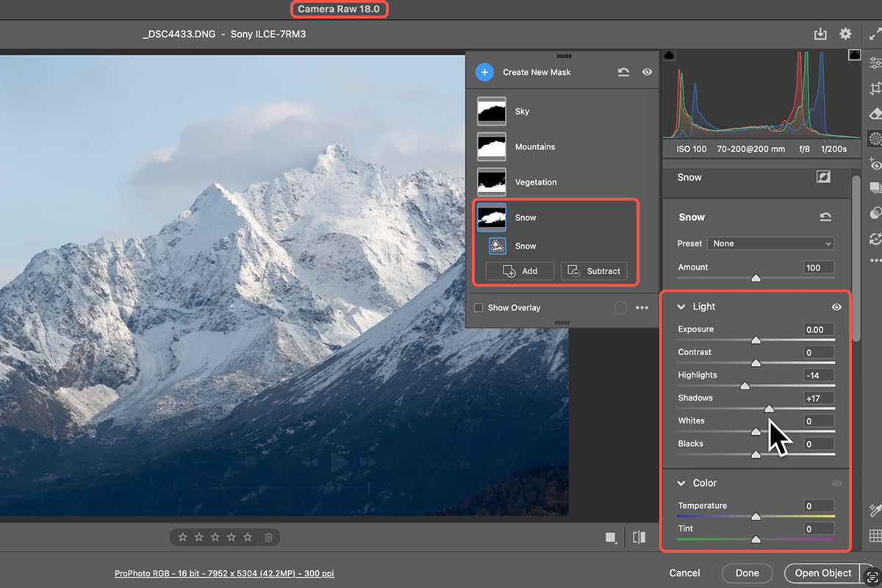Collapse the Color section
This screenshot has width=882, height=588.
pos(681,483)
